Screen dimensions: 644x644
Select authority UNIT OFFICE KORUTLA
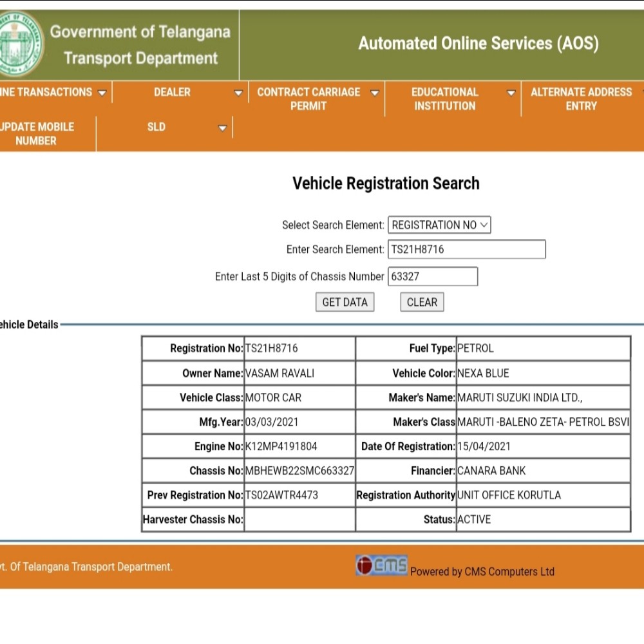tap(509, 495)
